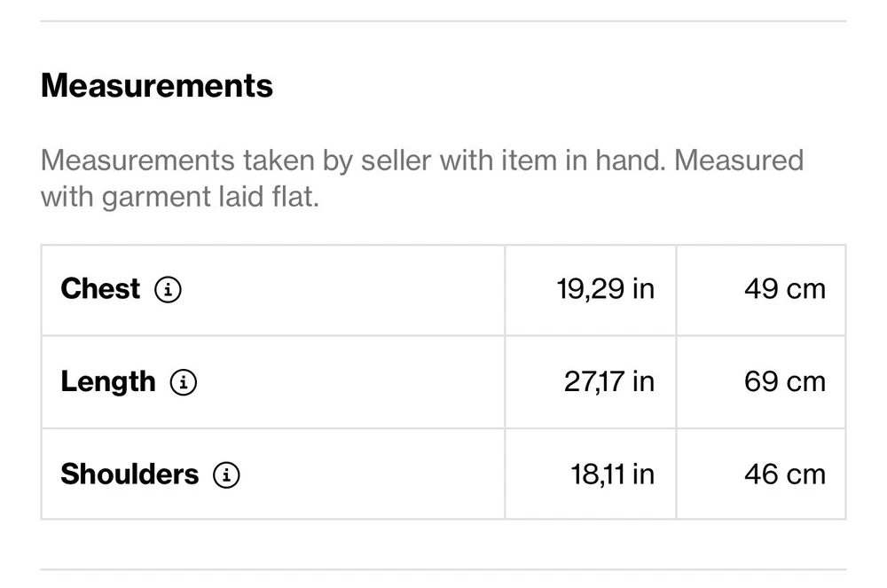Click the divider line above the Measurements heading
The image size is (887, 588).
pos(443,21)
